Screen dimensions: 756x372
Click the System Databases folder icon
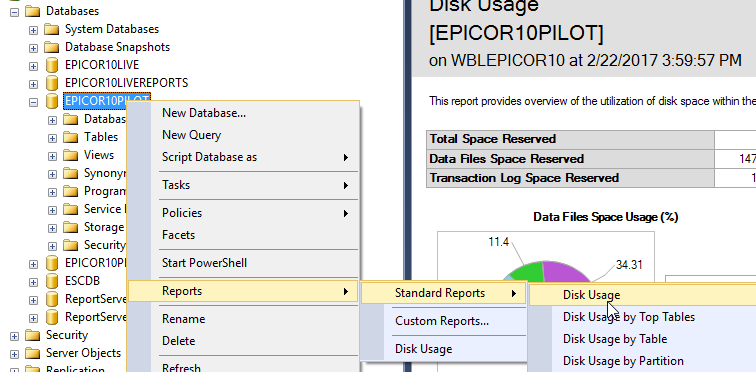52,29
